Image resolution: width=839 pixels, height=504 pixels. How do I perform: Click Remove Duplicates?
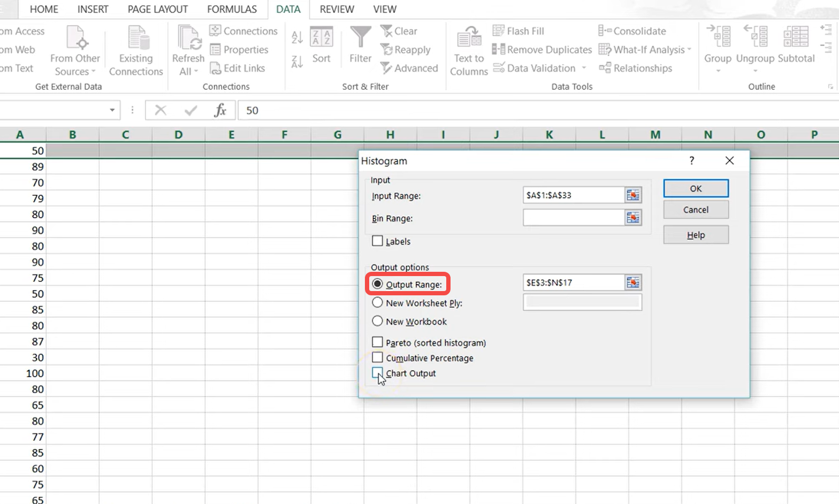tap(542, 50)
